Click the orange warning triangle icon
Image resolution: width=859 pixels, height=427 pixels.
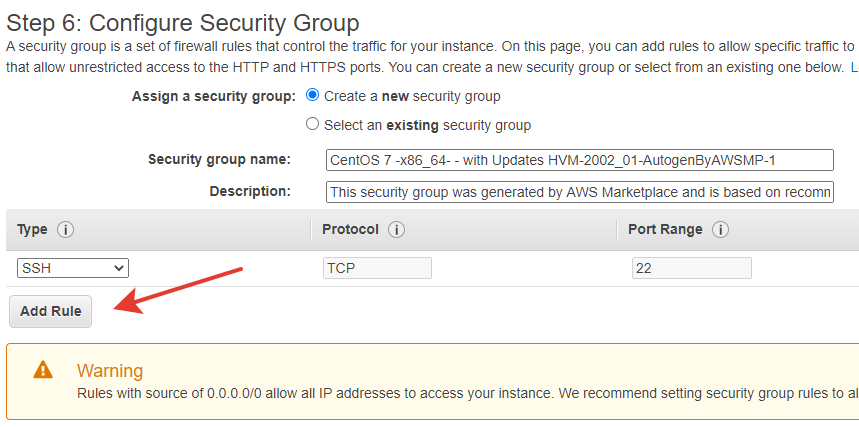43,370
